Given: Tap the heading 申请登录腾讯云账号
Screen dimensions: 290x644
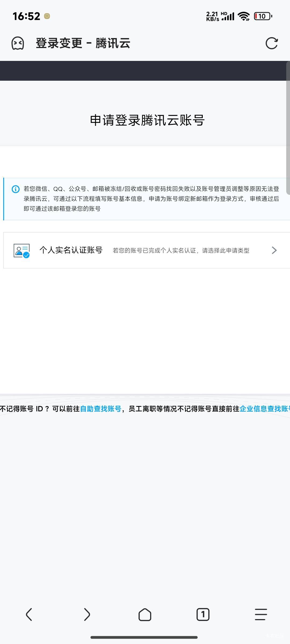Looking at the screenshot, I should pos(147,120).
